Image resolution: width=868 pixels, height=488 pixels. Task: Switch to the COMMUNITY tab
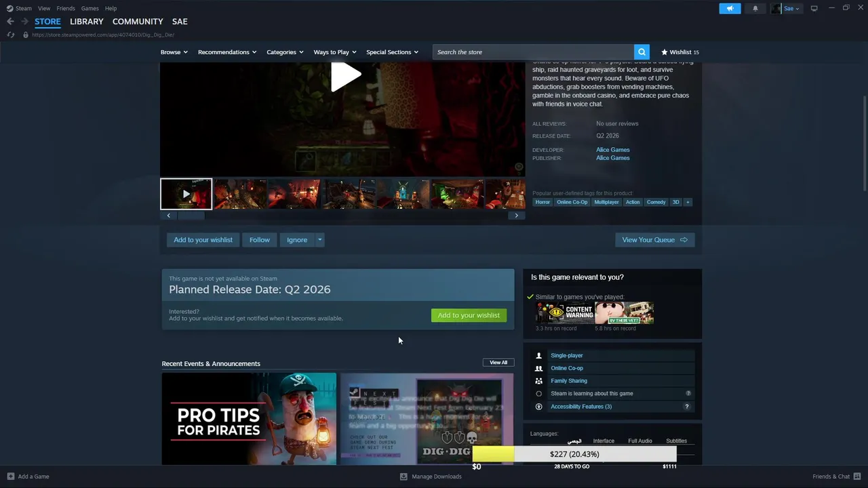[138, 22]
